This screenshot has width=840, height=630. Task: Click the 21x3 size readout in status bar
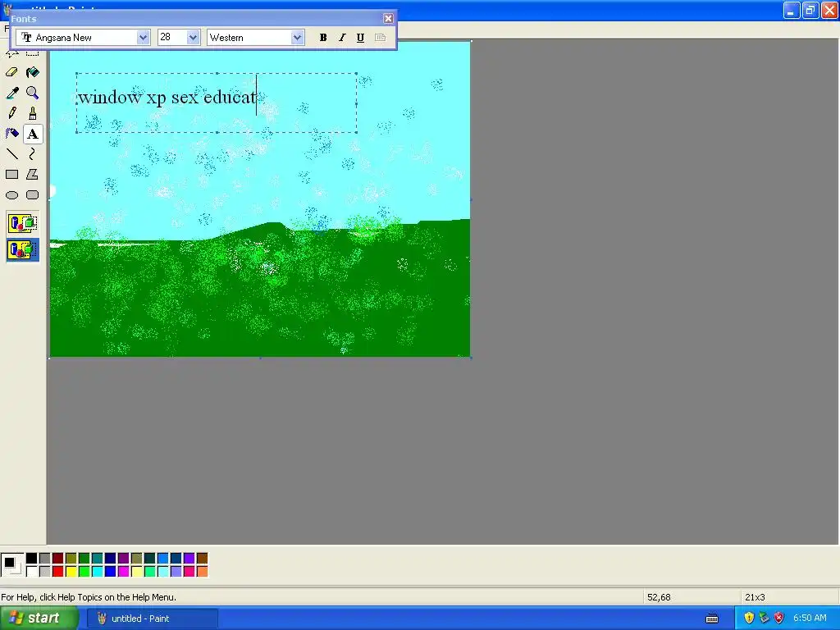[x=756, y=597]
